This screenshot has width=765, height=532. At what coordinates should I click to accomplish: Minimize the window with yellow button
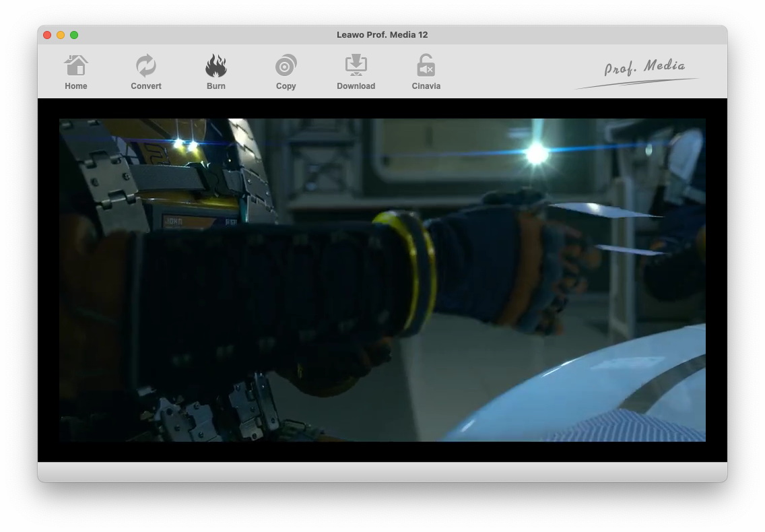click(61, 34)
